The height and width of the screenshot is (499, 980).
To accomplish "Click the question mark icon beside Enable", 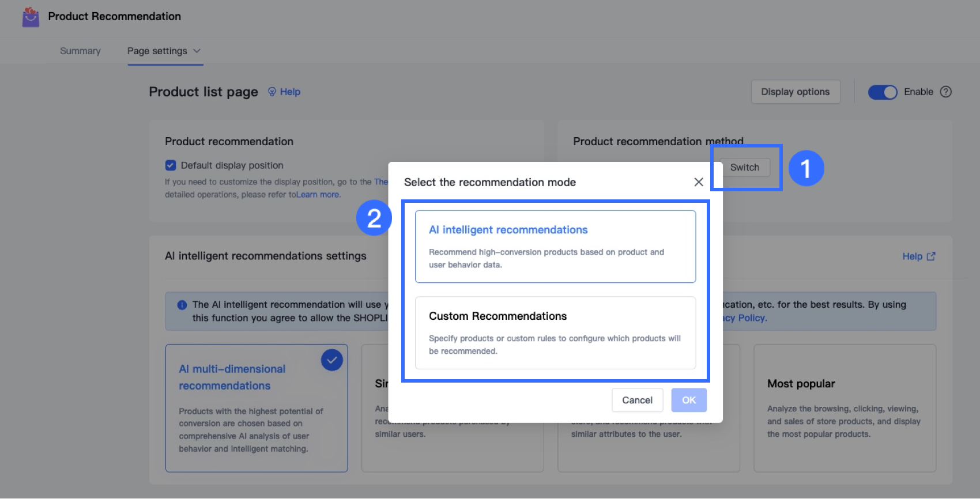I will 946,92.
